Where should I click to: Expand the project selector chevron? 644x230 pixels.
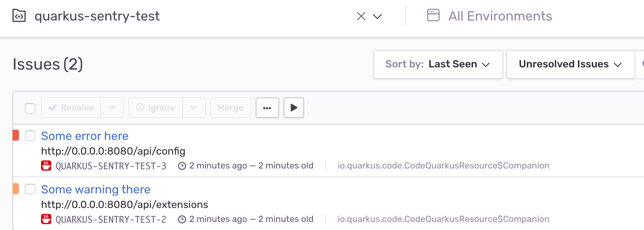(x=377, y=16)
